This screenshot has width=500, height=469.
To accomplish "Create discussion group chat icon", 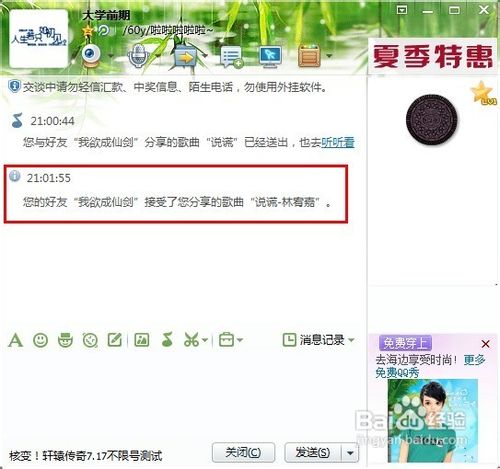I will click(232, 57).
